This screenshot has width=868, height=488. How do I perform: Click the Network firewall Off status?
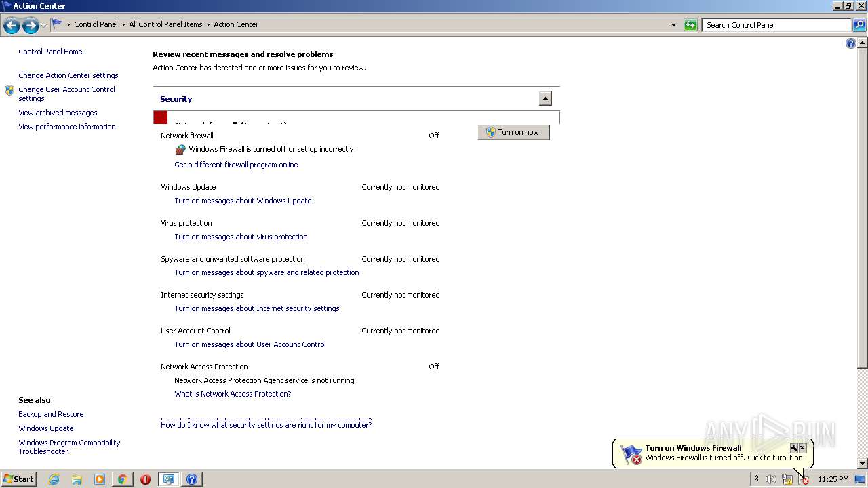click(x=434, y=136)
